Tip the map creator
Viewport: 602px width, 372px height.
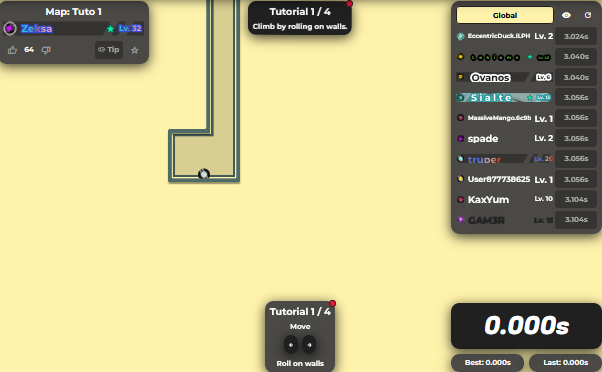click(x=109, y=50)
